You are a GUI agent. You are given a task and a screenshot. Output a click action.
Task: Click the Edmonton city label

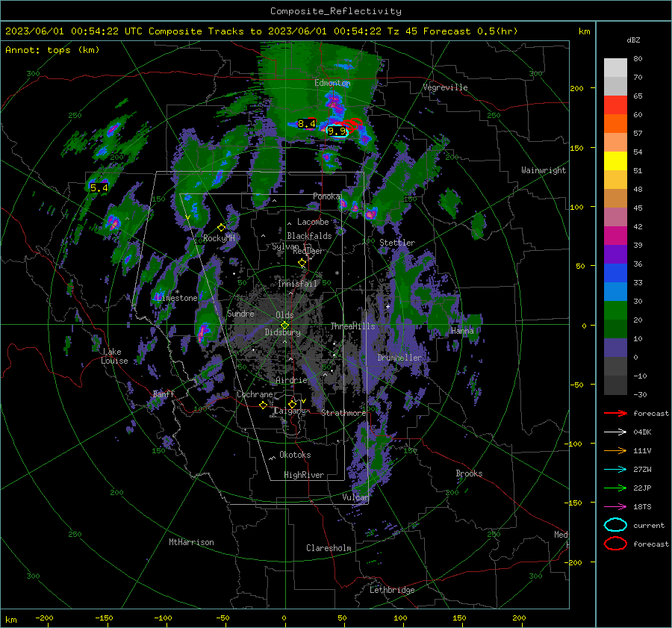pos(332,83)
